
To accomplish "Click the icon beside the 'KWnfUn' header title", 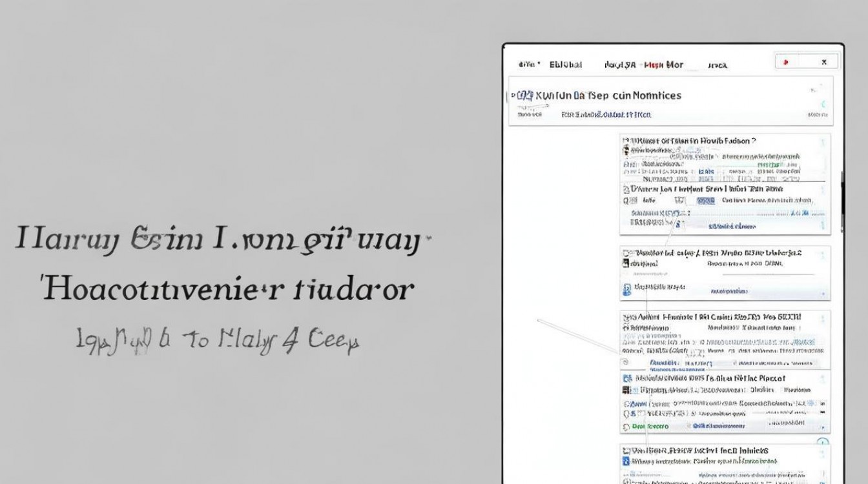I will 525,96.
